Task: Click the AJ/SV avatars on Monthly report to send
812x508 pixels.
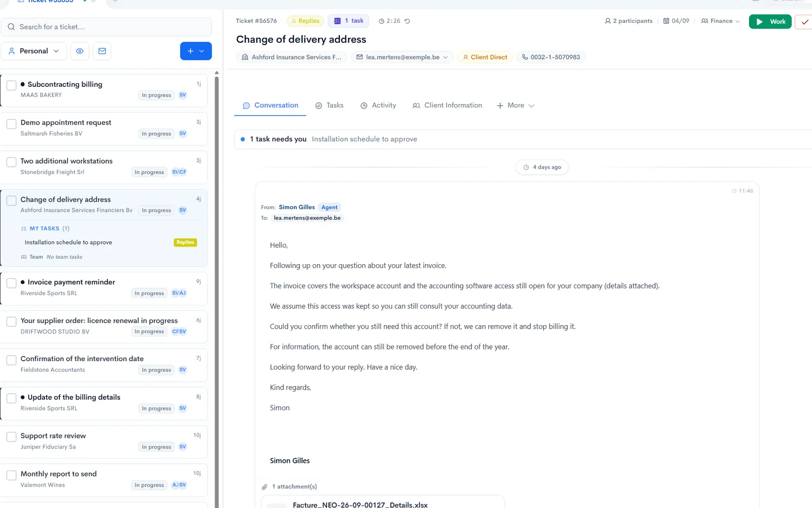Action: coord(179,485)
